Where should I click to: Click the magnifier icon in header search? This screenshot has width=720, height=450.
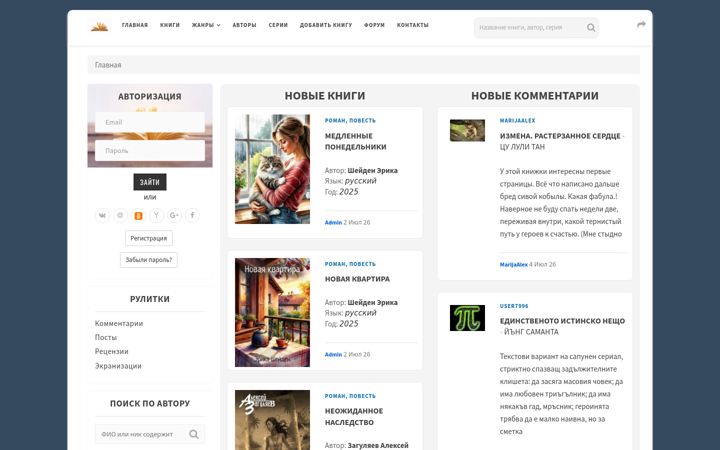click(591, 28)
